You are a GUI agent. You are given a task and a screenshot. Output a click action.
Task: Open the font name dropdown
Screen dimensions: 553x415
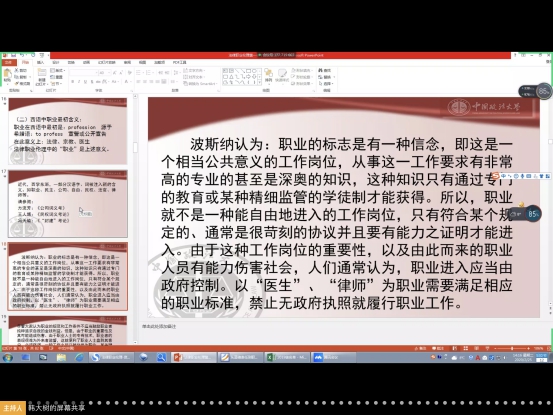tap(84, 73)
